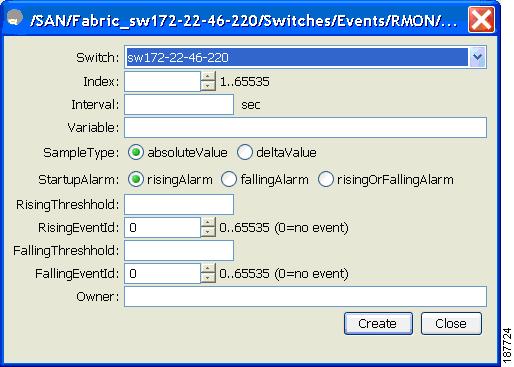Focus the Interval seconds field

[179, 104]
